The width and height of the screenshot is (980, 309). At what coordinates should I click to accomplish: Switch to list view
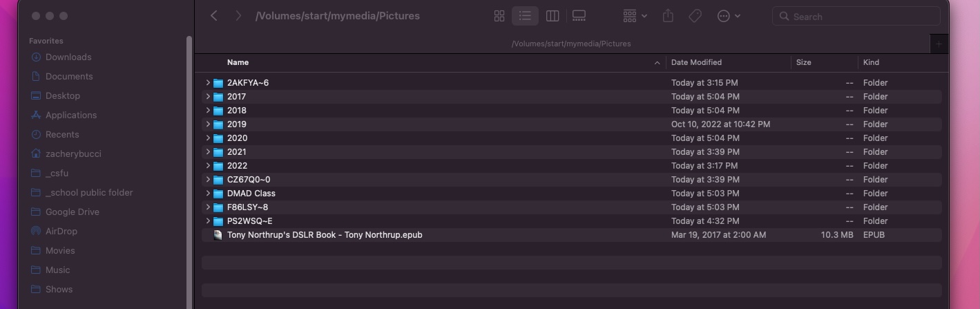525,16
